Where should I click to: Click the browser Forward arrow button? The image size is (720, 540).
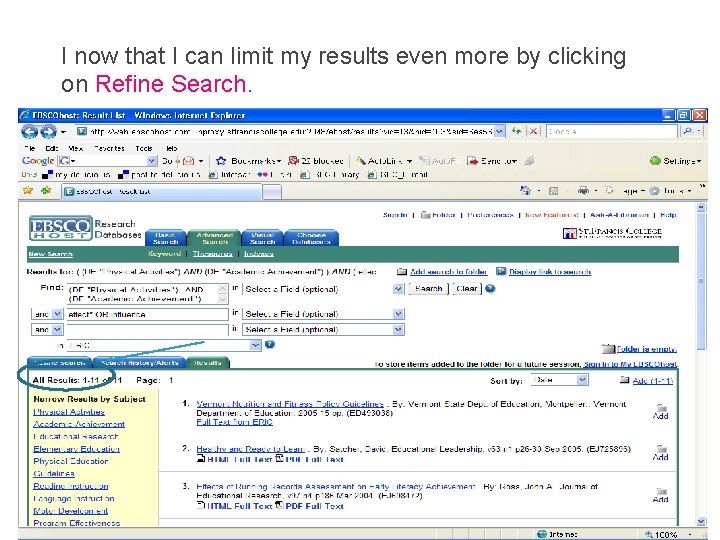pos(48,132)
